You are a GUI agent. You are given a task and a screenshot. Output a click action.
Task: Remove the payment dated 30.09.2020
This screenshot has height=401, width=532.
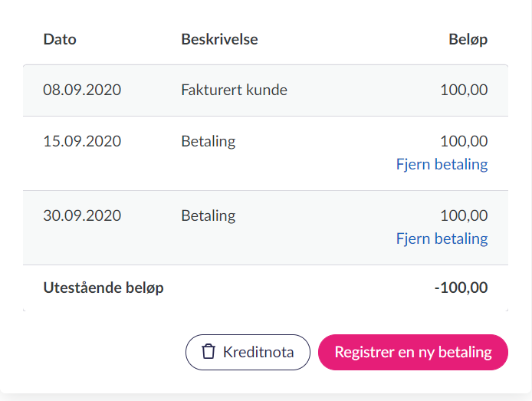[x=442, y=238]
